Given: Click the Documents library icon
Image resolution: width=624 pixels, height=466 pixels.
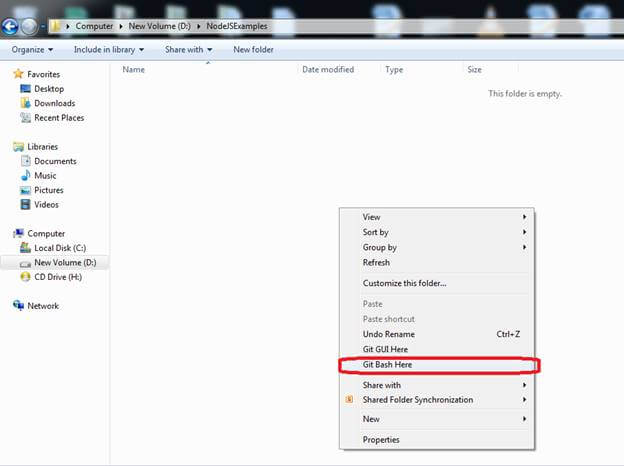Looking at the screenshot, I should pos(25,161).
